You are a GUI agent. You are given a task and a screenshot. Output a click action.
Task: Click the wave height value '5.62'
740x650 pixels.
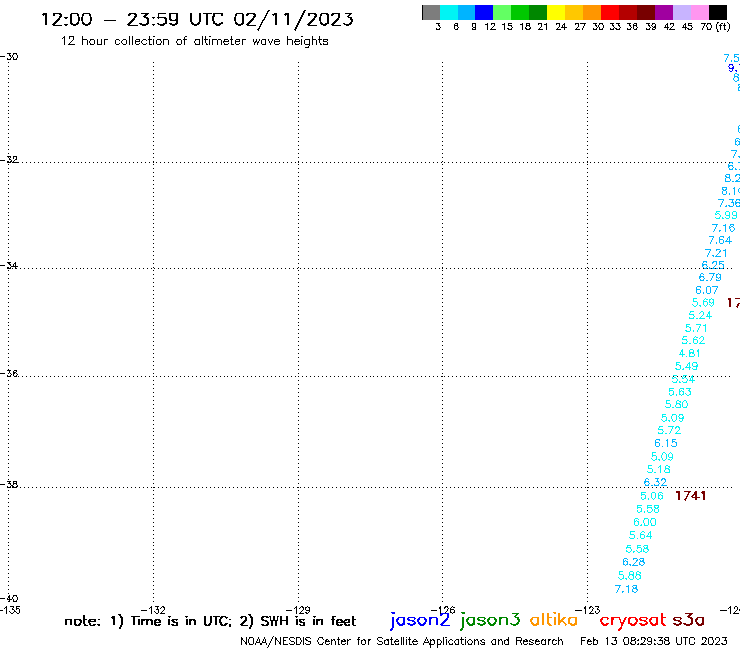[693, 340]
